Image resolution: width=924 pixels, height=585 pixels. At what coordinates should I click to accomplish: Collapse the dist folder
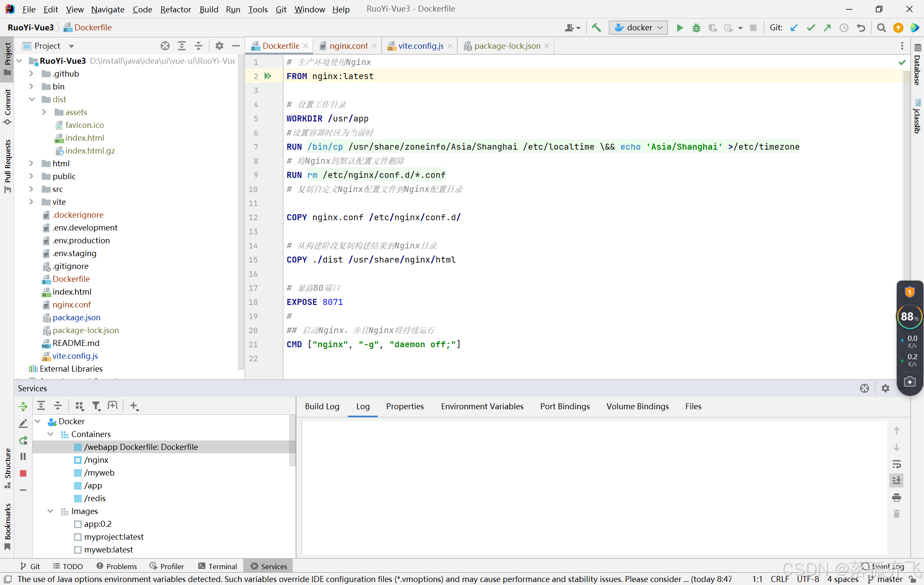point(32,99)
